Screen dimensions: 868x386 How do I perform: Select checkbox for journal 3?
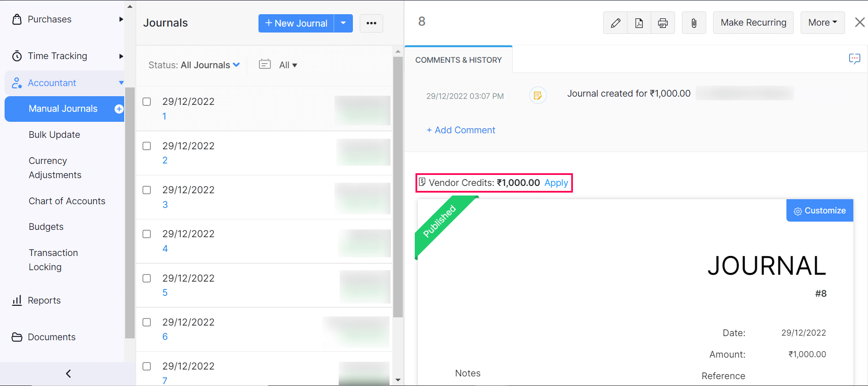(x=147, y=190)
